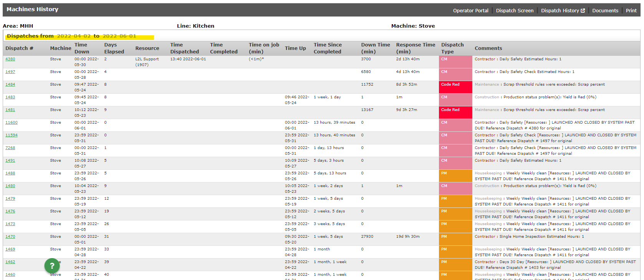Open dispatch number 1480
The width and height of the screenshot is (644, 280).
(x=10, y=186)
